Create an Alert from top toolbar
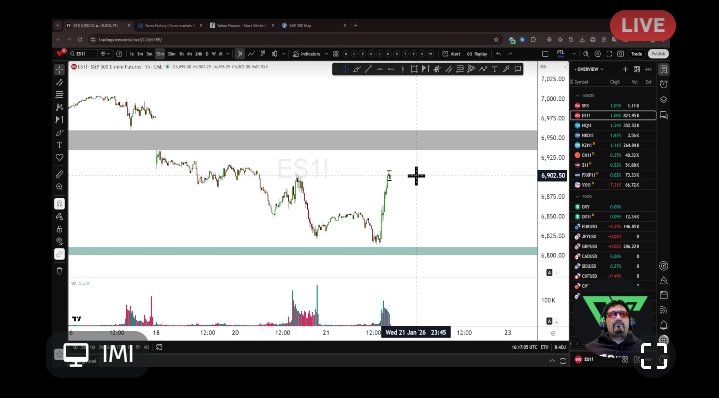This screenshot has height=398, width=719. click(452, 54)
